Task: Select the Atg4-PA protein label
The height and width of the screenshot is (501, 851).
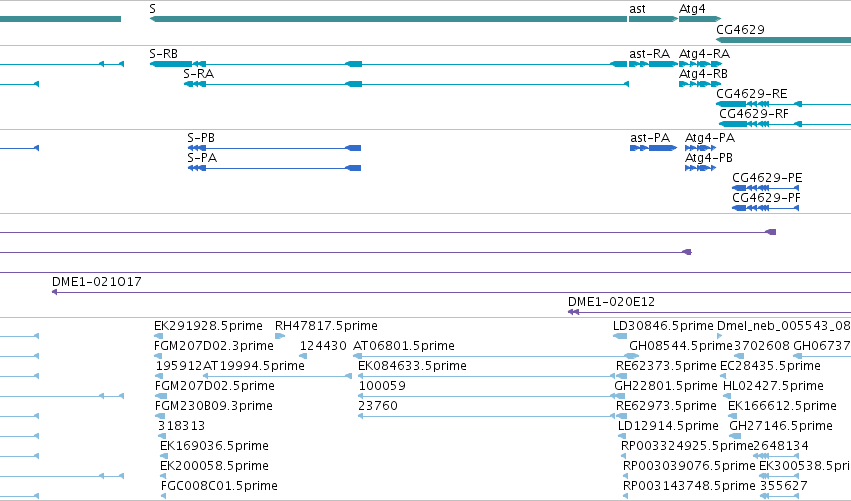Action: pyautogui.click(x=710, y=138)
